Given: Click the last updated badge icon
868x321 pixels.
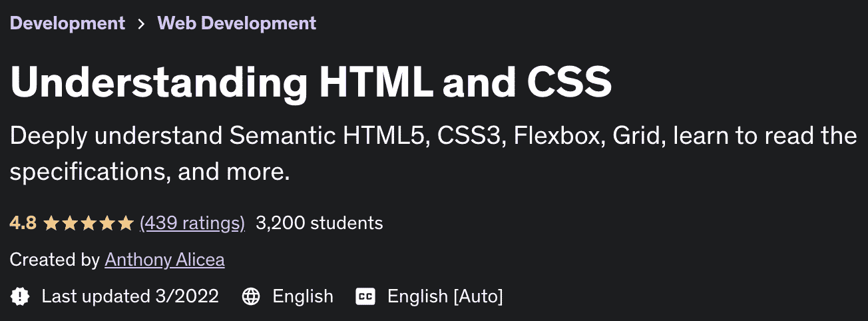Looking at the screenshot, I should (x=20, y=296).
